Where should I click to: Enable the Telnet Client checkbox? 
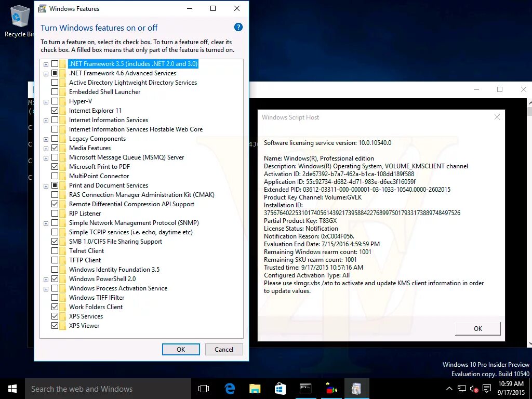click(x=55, y=251)
